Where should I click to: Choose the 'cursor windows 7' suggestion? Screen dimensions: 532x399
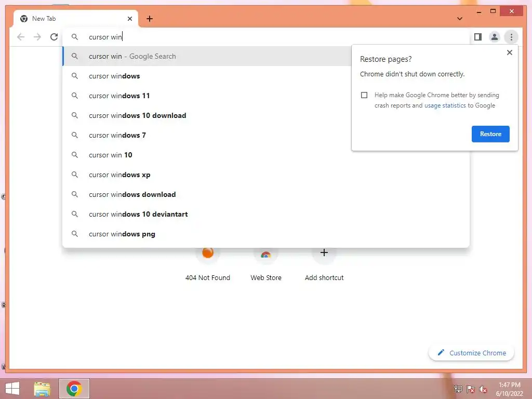pyautogui.click(x=207, y=135)
